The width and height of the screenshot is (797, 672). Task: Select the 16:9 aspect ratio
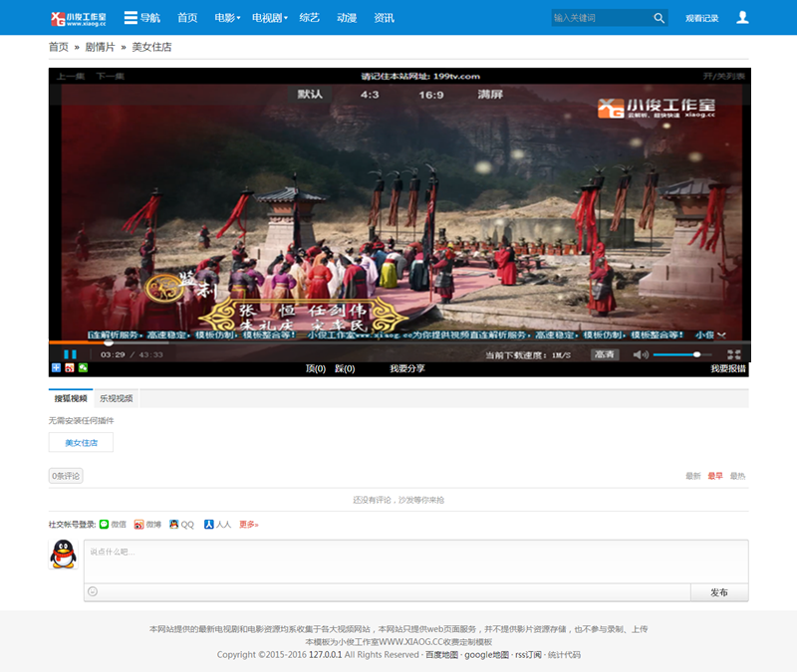click(431, 95)
